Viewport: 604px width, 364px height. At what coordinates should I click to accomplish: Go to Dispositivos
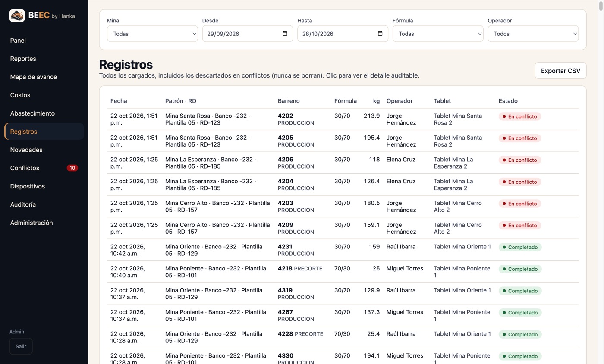point(44,186)
